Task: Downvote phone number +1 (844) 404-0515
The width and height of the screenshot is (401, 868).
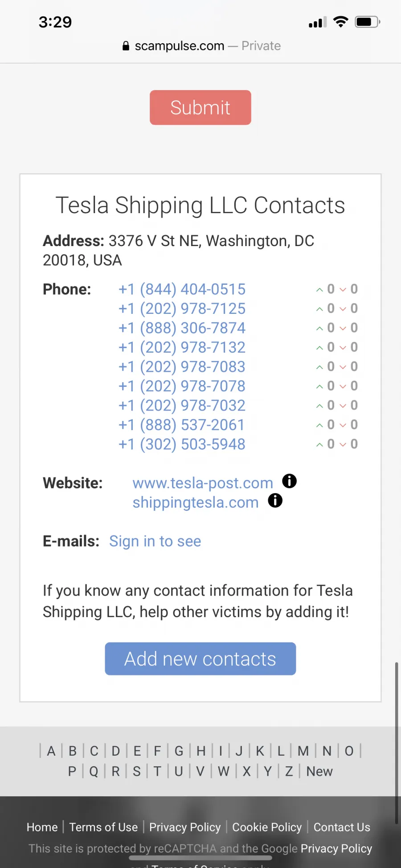Action: pyautogui.click(x=343, y=290)
